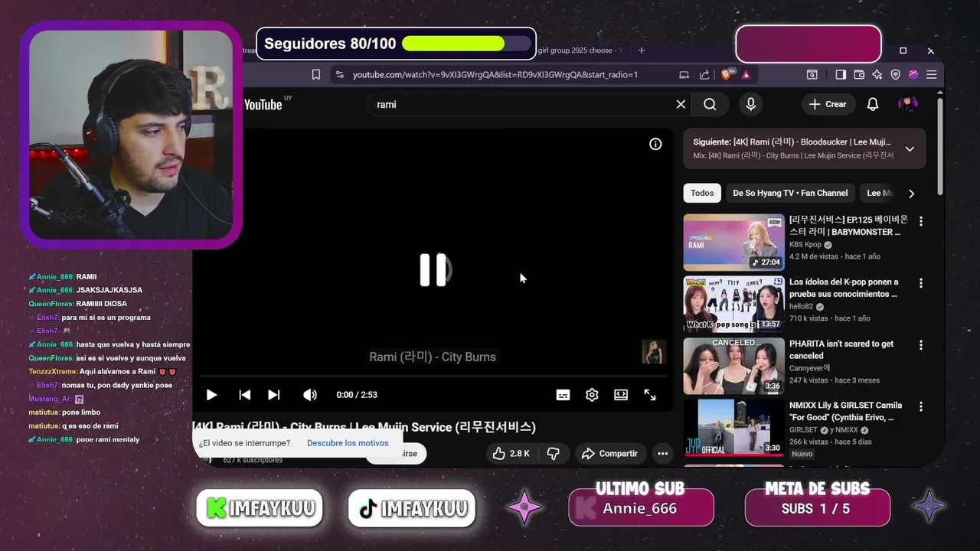Open the browser hamburger menu
This screenshot has height=551, width=980.
932,74
